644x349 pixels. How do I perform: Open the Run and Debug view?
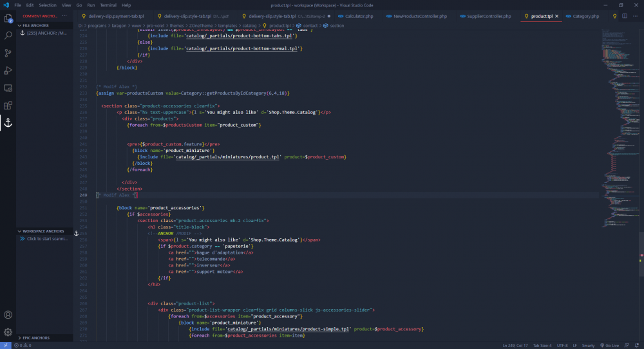tap(8, 71)
